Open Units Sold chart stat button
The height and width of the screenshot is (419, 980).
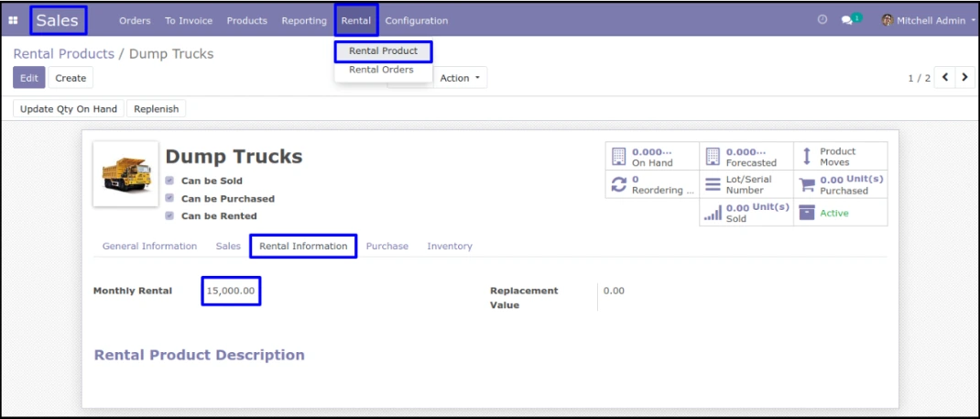click(x=746, y=213)
